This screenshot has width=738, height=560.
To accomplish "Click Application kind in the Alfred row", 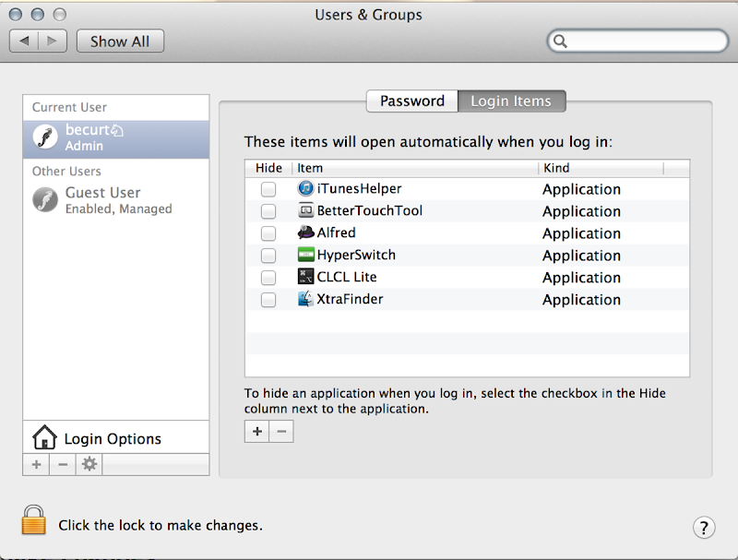I will click(581, 234).
